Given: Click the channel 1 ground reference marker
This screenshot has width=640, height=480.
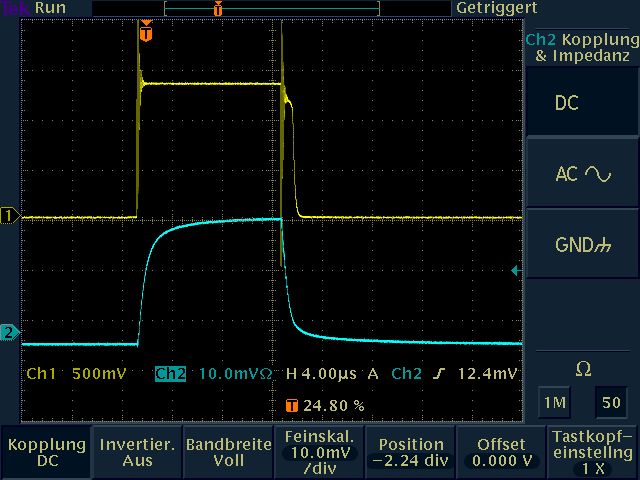Looking at the screenshot, I should [x=10, y=216].
